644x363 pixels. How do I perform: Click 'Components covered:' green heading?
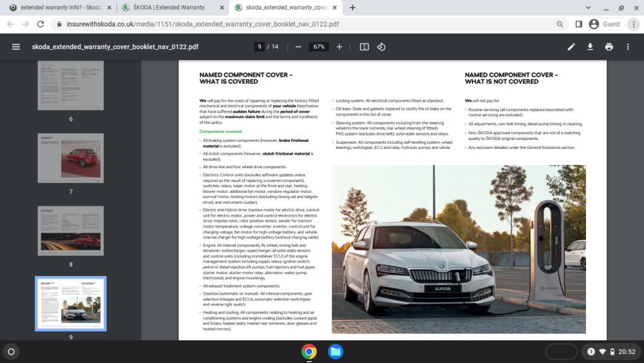(220, 132)
